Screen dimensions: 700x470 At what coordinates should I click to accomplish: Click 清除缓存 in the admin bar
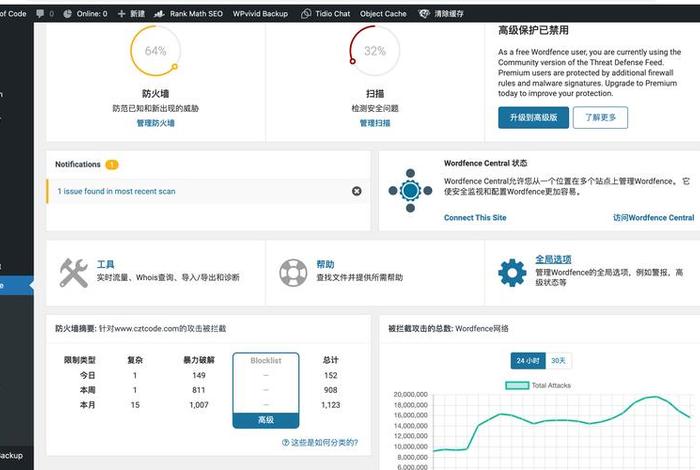[449, 13]
